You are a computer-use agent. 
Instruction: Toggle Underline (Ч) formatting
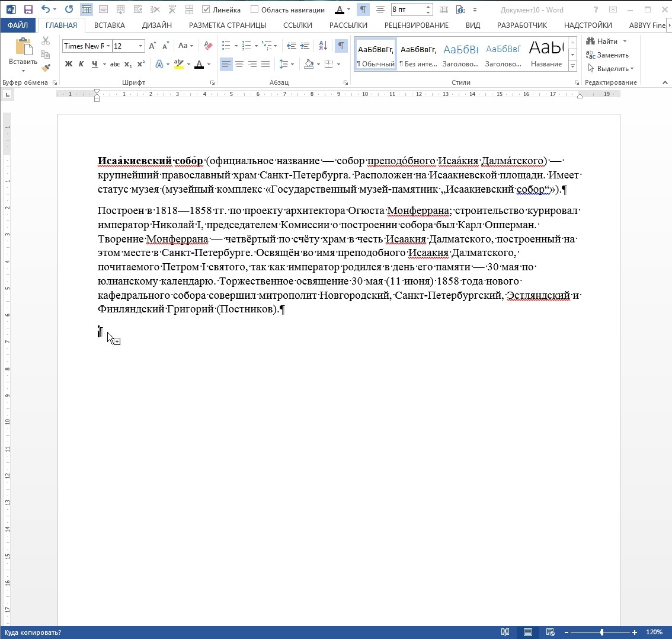[94, 64]
